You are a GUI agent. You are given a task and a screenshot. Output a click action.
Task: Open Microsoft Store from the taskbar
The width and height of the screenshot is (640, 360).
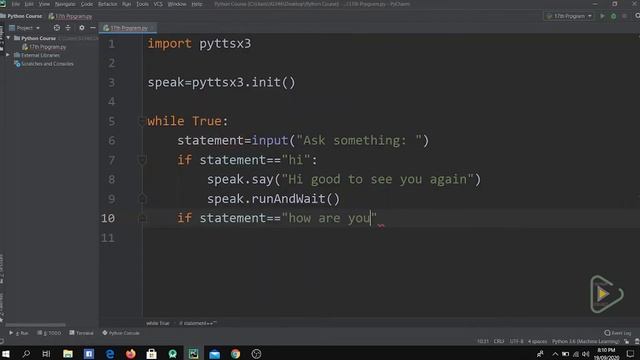(x=151, y=353)
